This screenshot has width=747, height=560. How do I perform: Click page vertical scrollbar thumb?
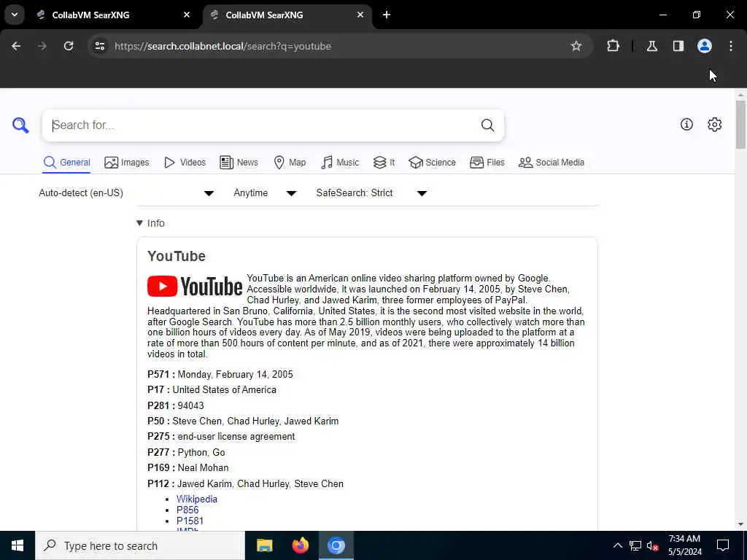click(x=740, y=125)
